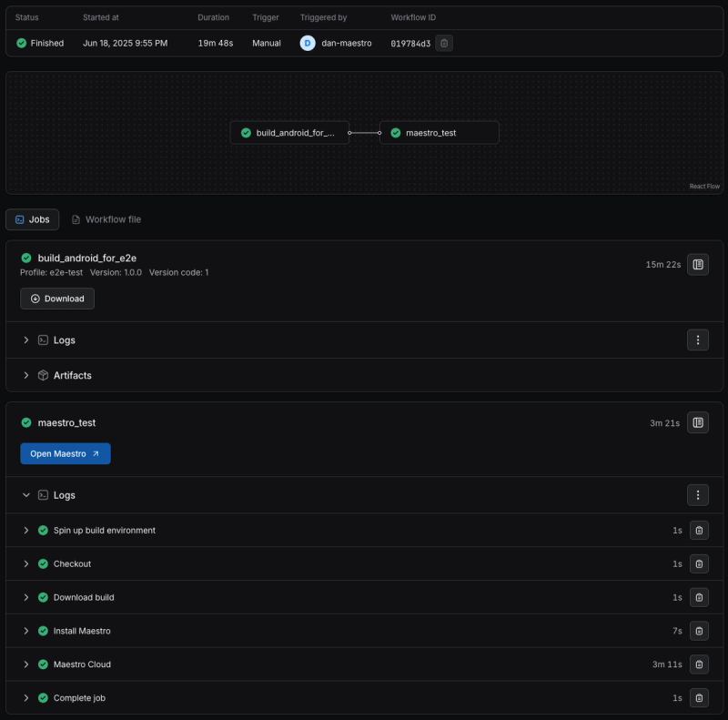Click the 3m 11s Maestro Cloud duration
728x720 pixels.
point(667,664)
